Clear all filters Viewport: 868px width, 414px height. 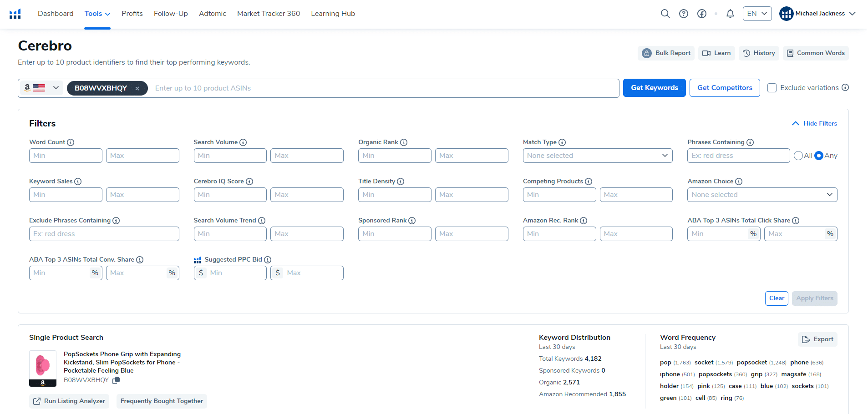tap(777, 298)
